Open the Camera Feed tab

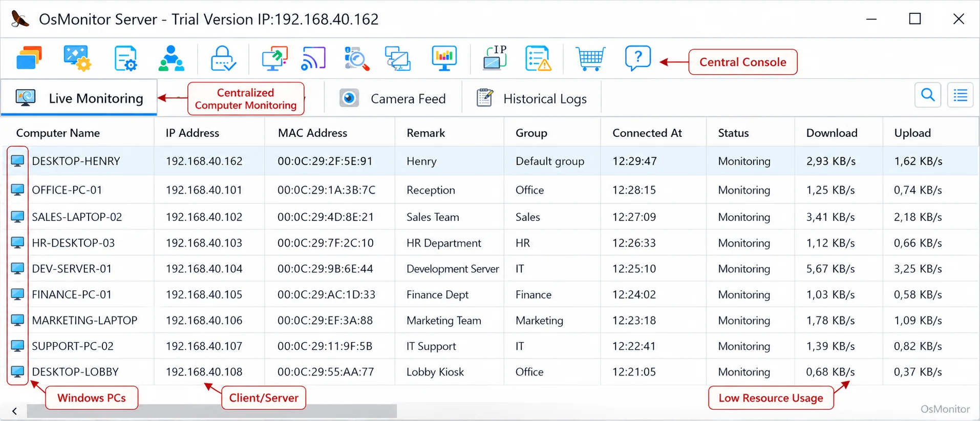point(393,98)
